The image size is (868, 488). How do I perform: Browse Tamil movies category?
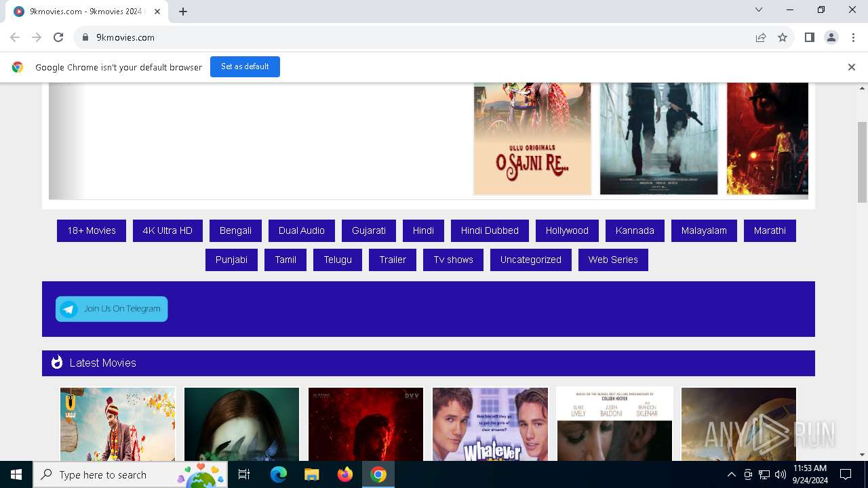click(285, 260)
